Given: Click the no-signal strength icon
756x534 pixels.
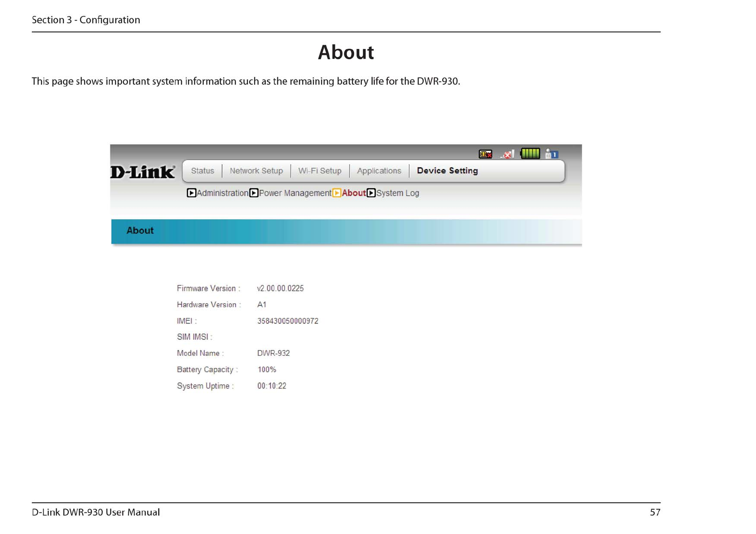Looking at the screenshot, I should point(507,154).
